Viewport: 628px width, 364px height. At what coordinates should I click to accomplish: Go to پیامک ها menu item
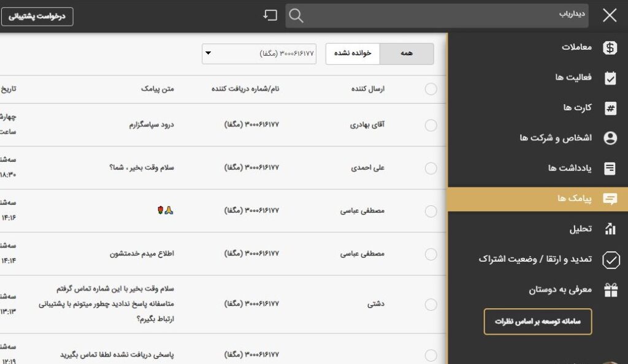click(574, 199)
